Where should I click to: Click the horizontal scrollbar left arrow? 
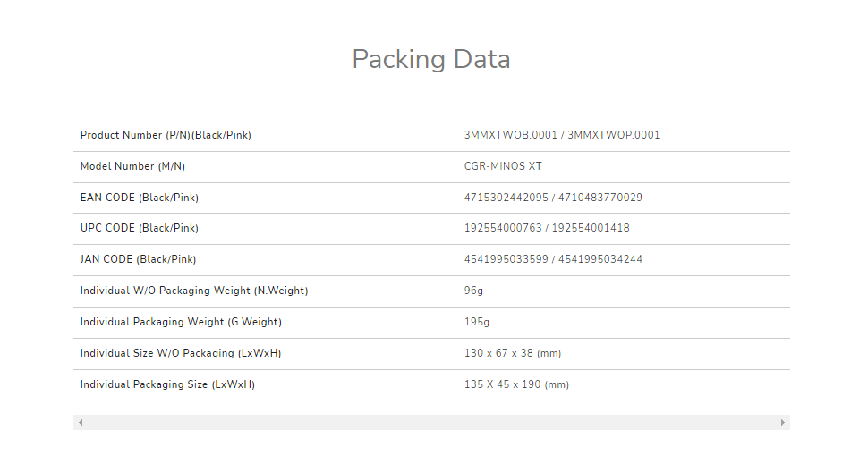(x=81, y=422)
